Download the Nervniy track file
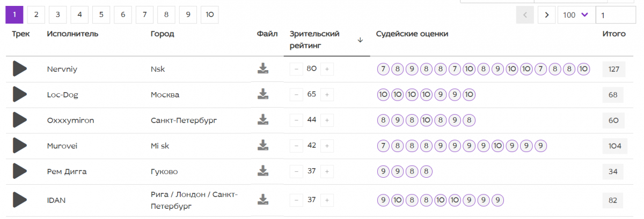Screen dimensions: 644x219 [x=262, y=69]
